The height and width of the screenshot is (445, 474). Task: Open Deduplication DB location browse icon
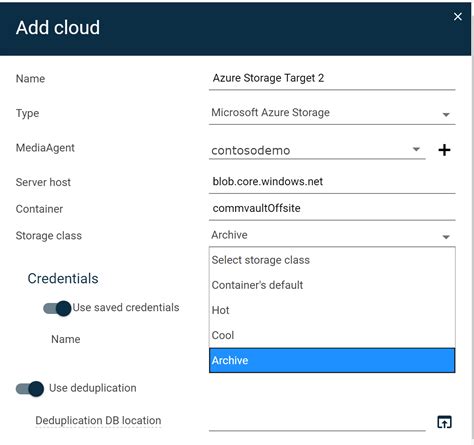(x=444, y=422)
